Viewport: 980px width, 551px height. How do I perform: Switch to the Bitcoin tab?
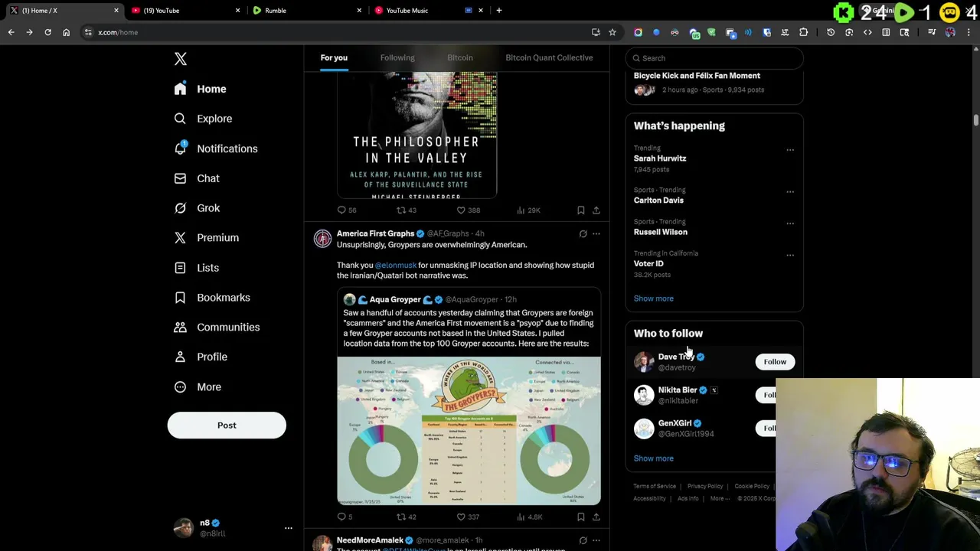click(460, 57)
